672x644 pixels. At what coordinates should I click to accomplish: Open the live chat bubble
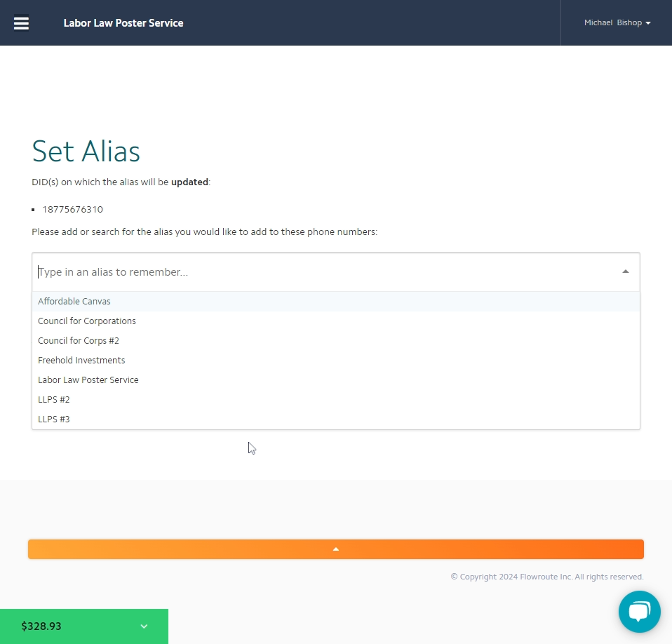[x=639, y=612]
